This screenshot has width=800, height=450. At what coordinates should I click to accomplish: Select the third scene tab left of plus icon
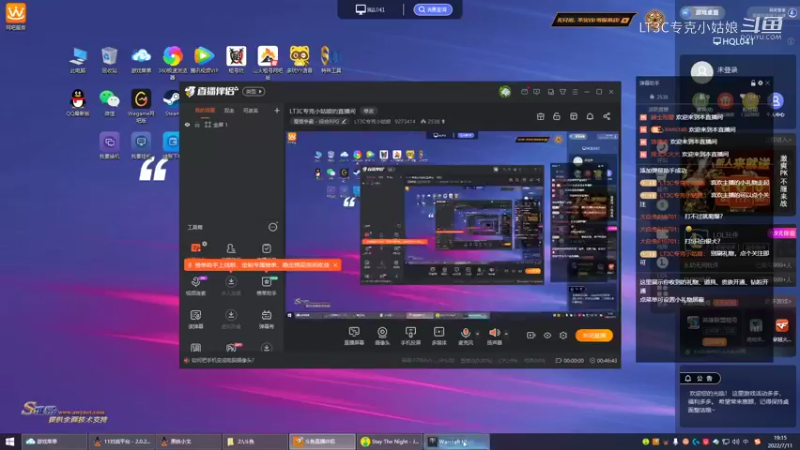click(251, 110)
